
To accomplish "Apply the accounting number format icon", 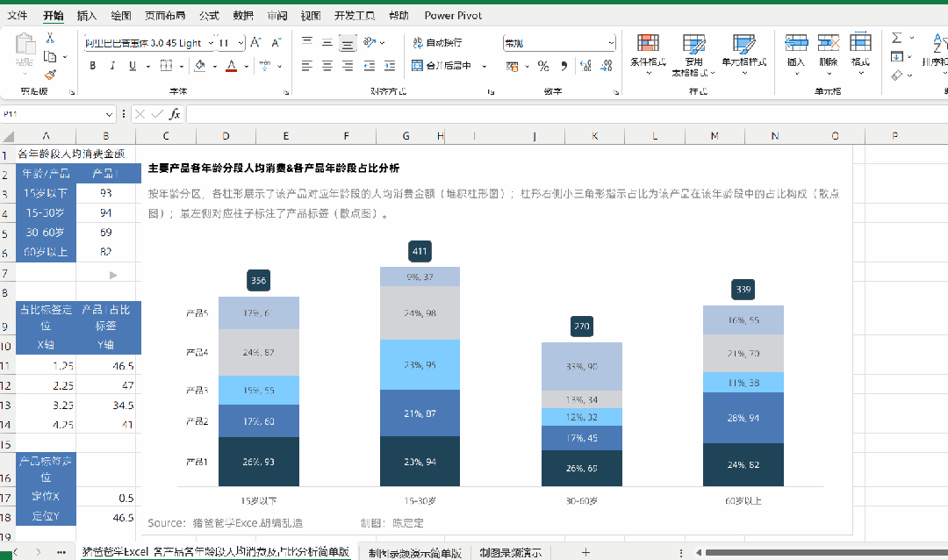I will pyautogui.click(x=512, y=66).
